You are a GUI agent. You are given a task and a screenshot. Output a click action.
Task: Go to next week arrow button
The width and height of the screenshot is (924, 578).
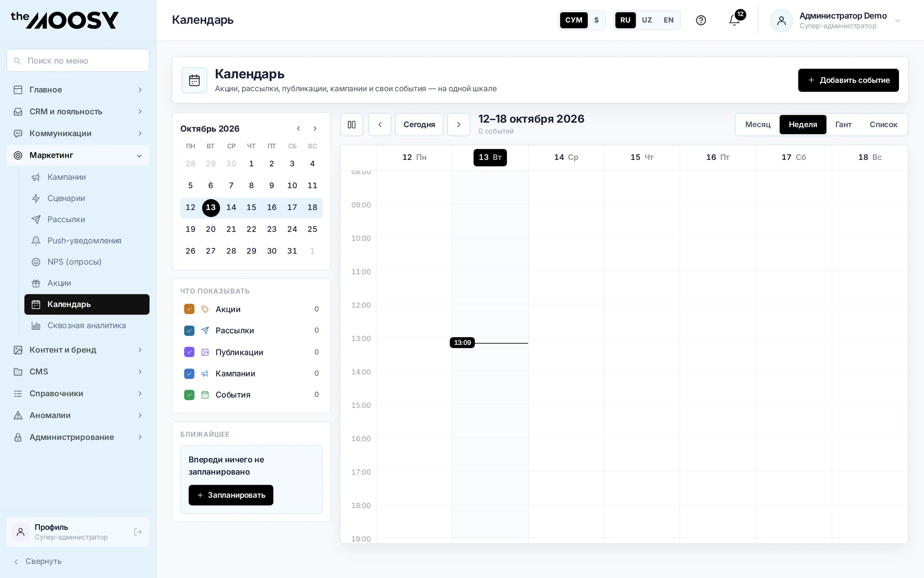pyautogui.click(x=459, y=124)
